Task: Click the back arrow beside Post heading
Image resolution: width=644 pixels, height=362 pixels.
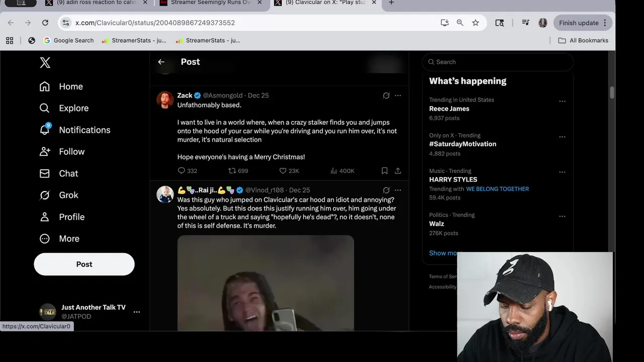Action: click(x=161, y=62)
